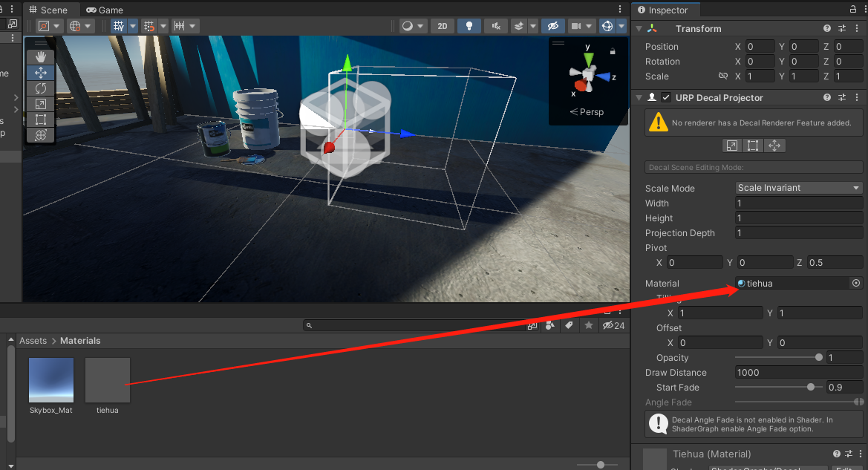The width and height of the screenshot is (868, 470).
Task: Click the orientation gizmo red X axis cone
Action: coord(580,86)
